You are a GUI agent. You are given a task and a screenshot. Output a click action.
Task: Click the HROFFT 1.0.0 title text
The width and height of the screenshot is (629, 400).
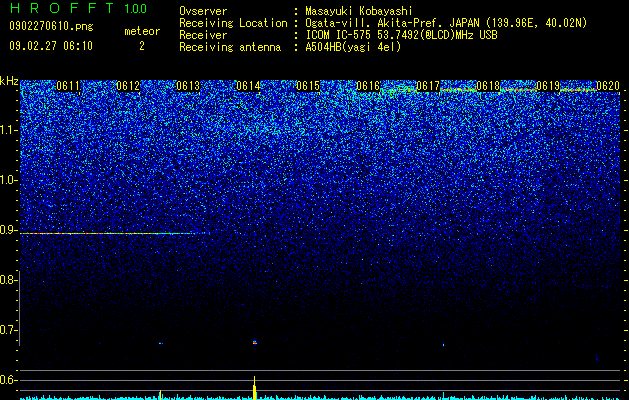(78, 8)
